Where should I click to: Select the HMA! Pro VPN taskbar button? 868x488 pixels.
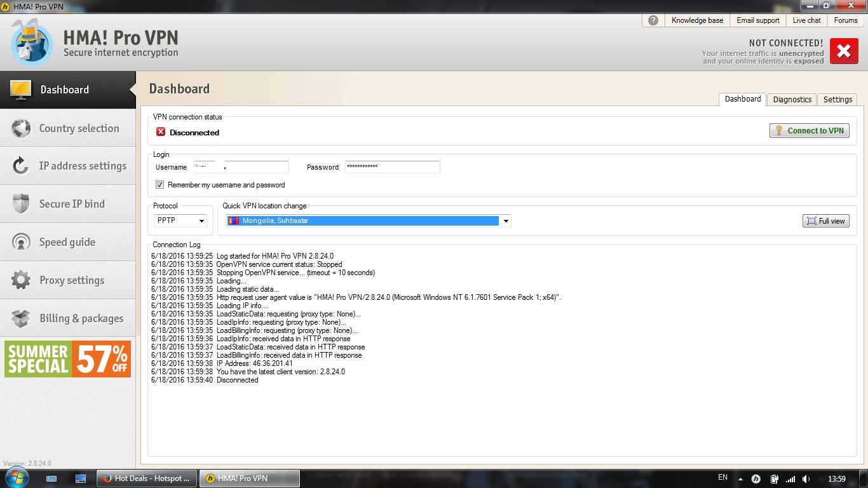(250, 478)
